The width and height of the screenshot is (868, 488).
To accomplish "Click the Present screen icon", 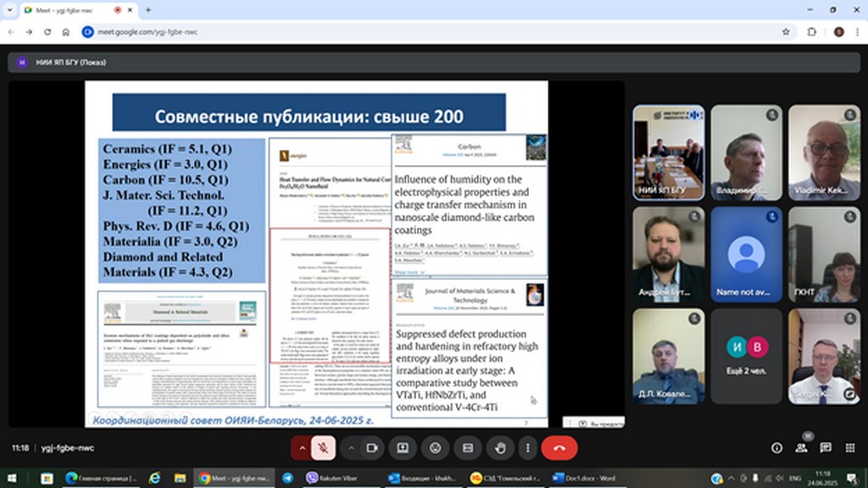I will 403,447.
